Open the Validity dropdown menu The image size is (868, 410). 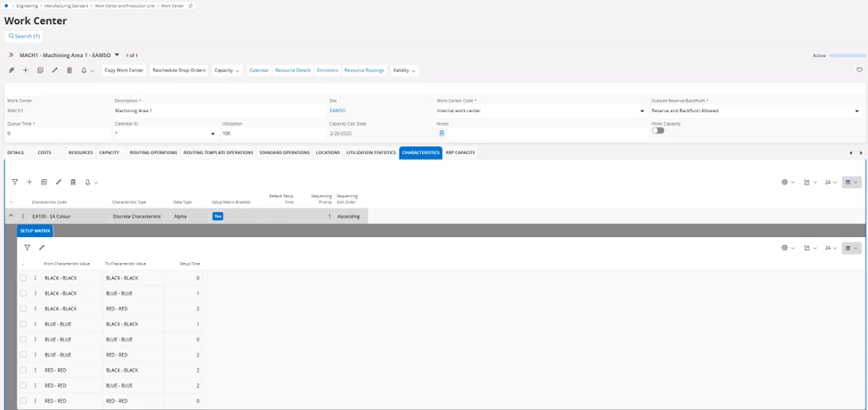click(x=405, y=70)
